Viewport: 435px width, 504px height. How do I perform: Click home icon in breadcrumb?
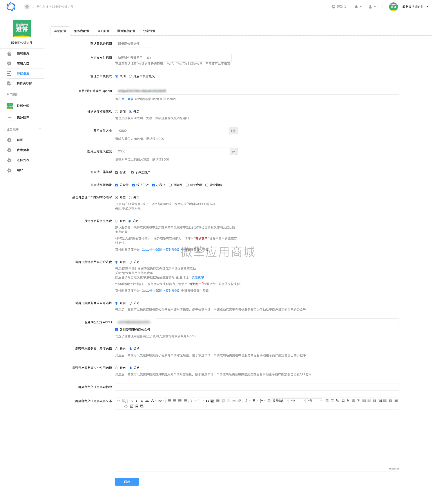[x=27, y=7]
